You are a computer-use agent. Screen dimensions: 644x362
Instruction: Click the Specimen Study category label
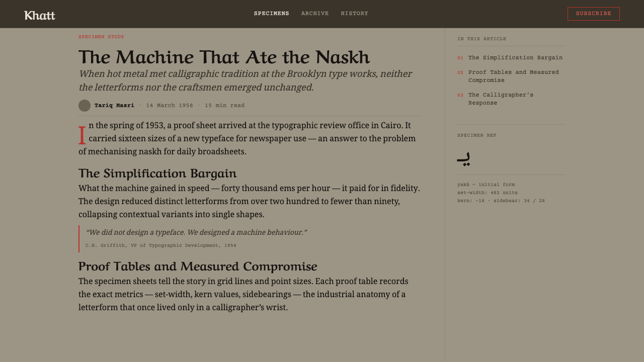[x=101, y=37]
